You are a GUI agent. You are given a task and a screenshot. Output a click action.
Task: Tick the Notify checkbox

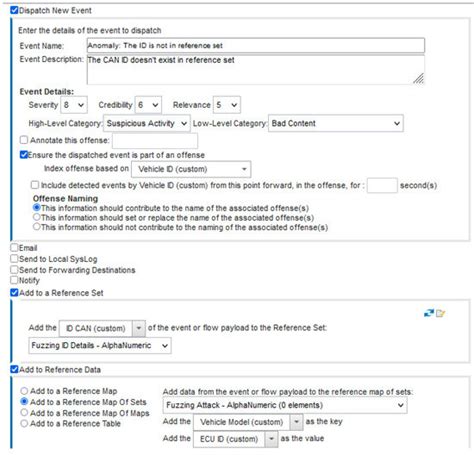(x=14, y=280)
